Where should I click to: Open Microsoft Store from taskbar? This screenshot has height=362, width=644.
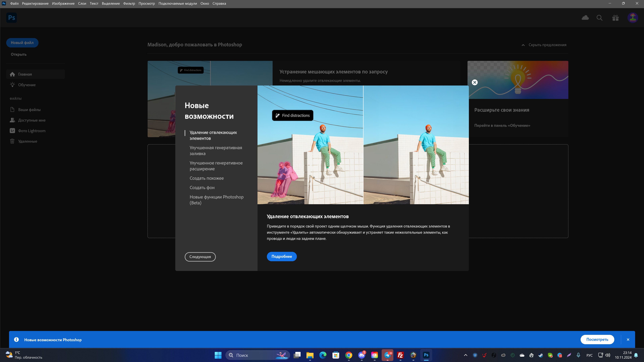coord(336,355)
